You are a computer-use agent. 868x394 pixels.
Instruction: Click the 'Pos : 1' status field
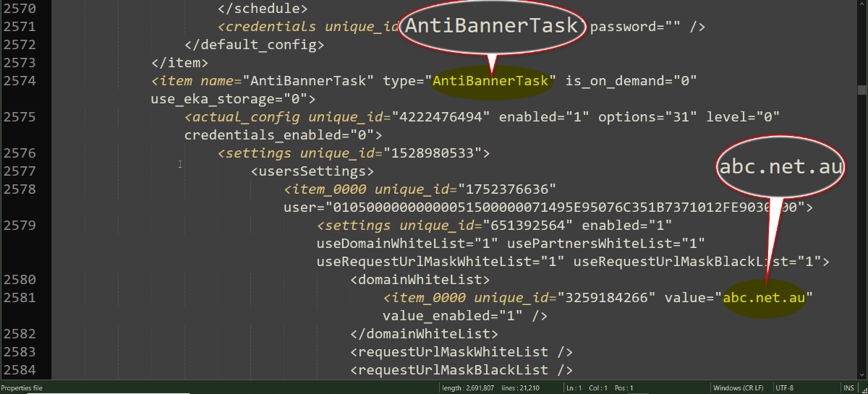pyautogui.click(x=625, y=388)
